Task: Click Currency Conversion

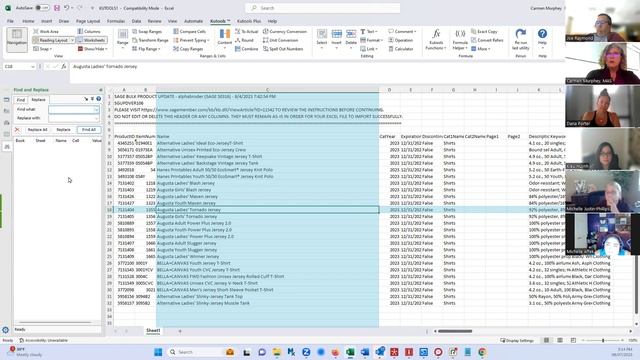Action: (x=285, y=31)
